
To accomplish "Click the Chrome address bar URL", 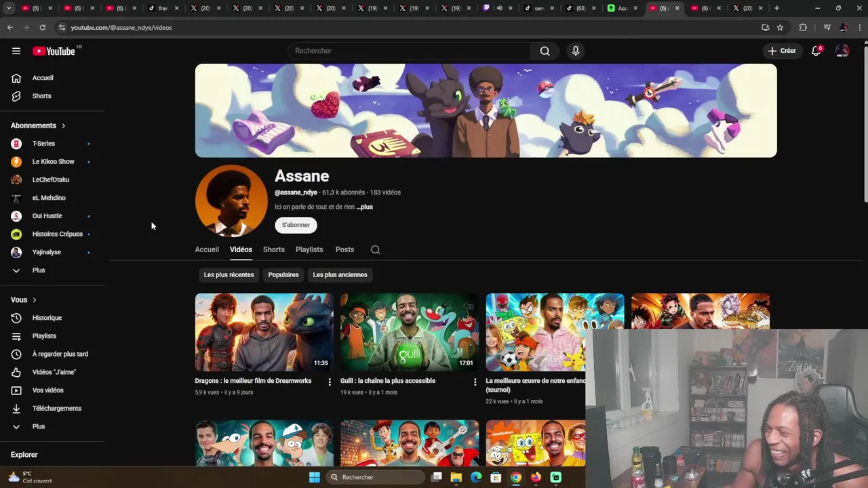I will pyautogui.click(x=121, y=28).
